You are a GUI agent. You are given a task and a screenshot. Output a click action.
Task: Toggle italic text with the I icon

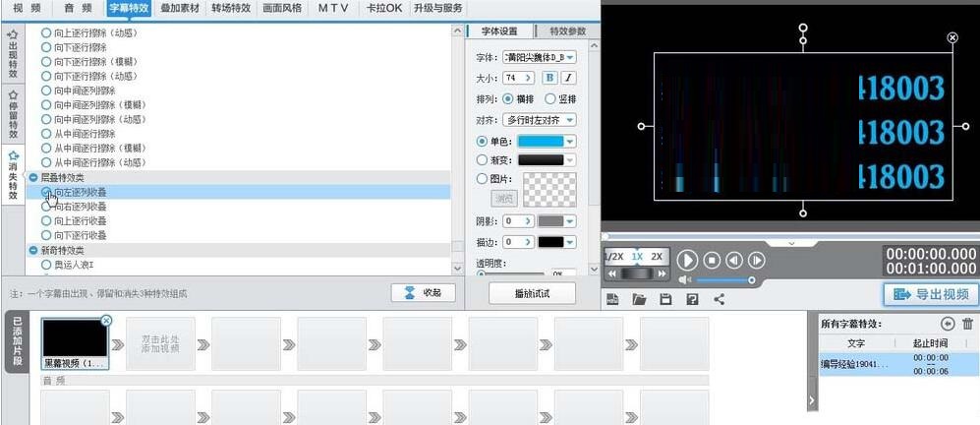(x=568, y=78)
